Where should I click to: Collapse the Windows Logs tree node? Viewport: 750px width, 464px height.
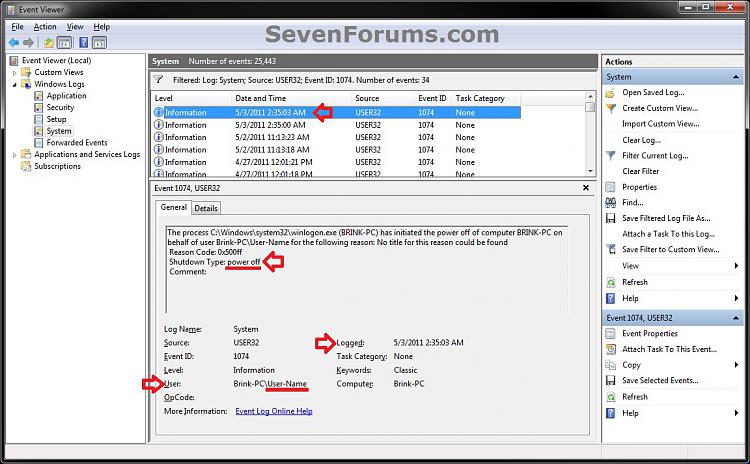[14, 85]
